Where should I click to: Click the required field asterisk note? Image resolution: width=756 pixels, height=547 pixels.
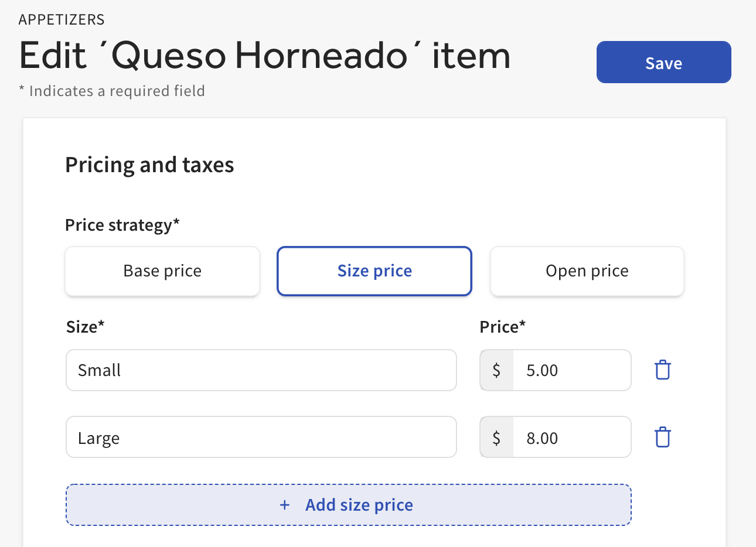(x=111, y=91)
